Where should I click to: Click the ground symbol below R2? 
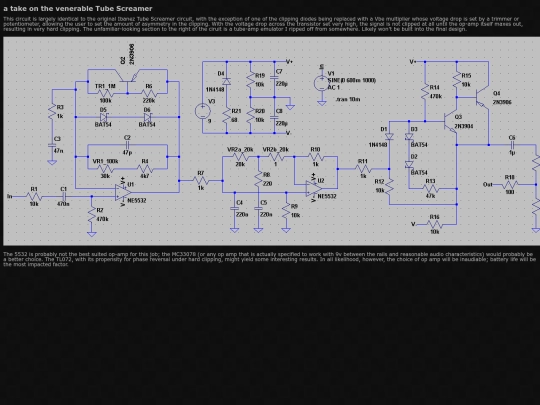tap(92, 234)
